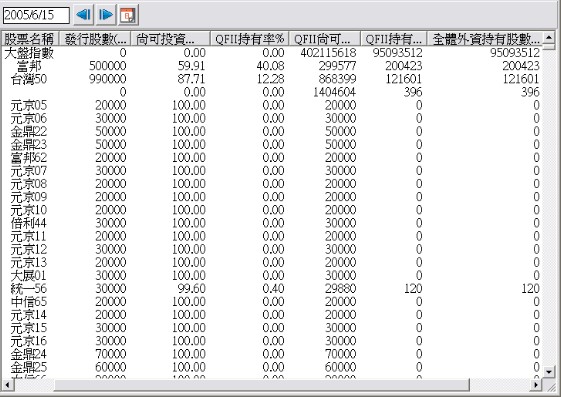561x397 pixels.
Task: Click the horizontal scrollbar left arrow
Action: pos(7,385)
